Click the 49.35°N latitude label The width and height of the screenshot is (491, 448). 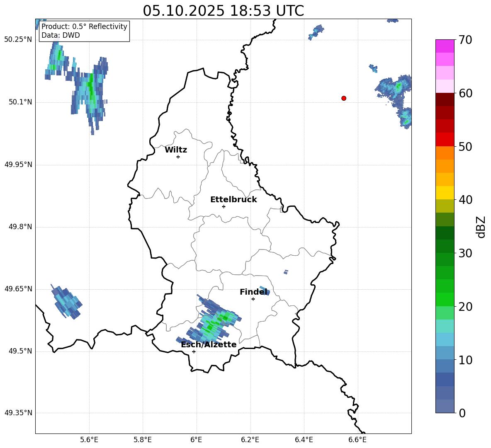(18, 413)
